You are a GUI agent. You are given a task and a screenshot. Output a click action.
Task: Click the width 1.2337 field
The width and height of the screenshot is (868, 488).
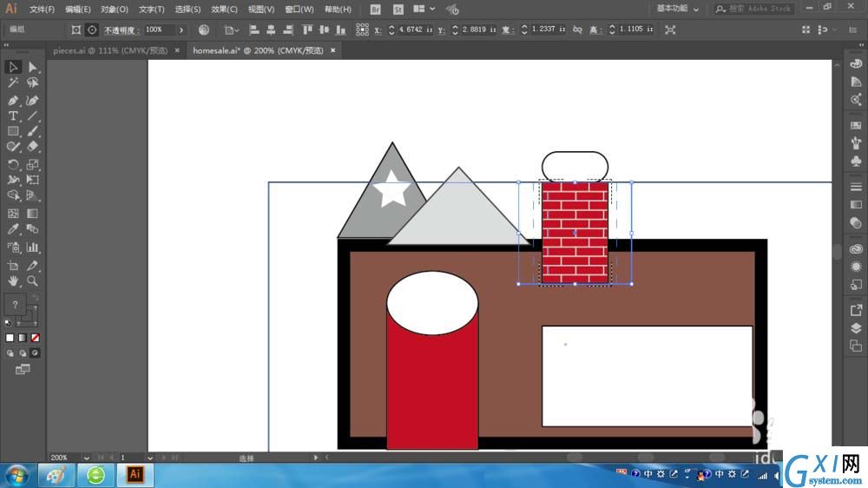point(548,30)
